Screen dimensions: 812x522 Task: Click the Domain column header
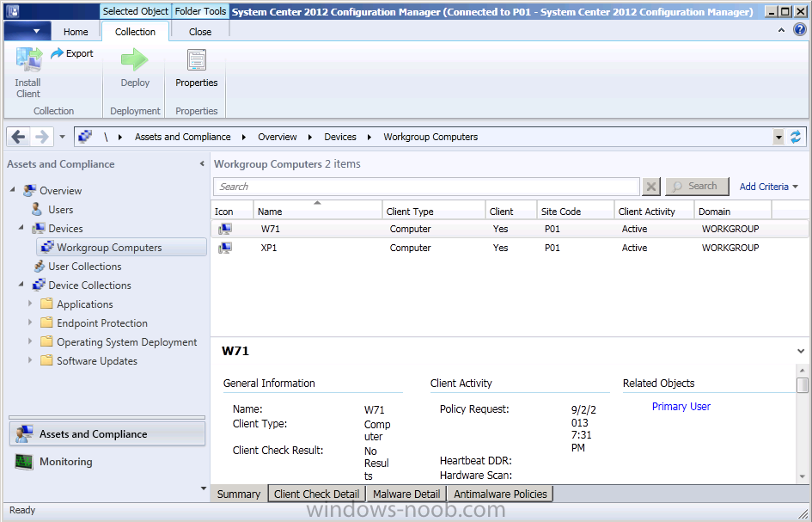tap(732, 211)
